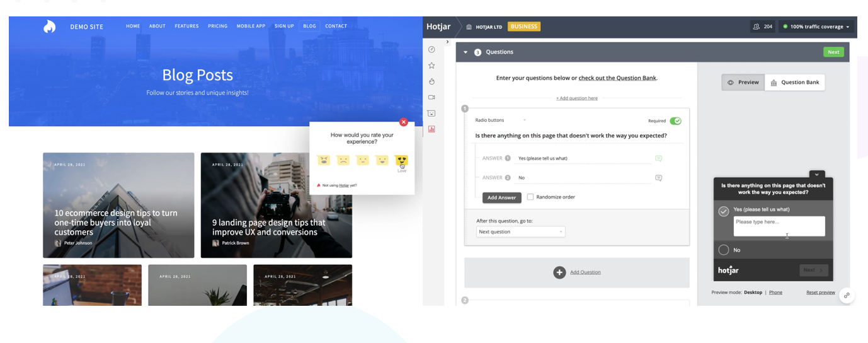Open ABOUT in the Demo Site menu

coord(157,26)
